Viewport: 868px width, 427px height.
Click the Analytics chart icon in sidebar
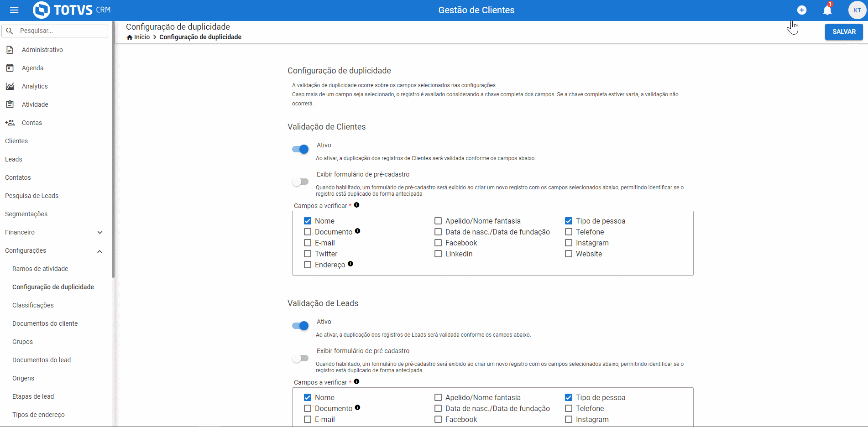pyautogui.click(x=10, y=86)
